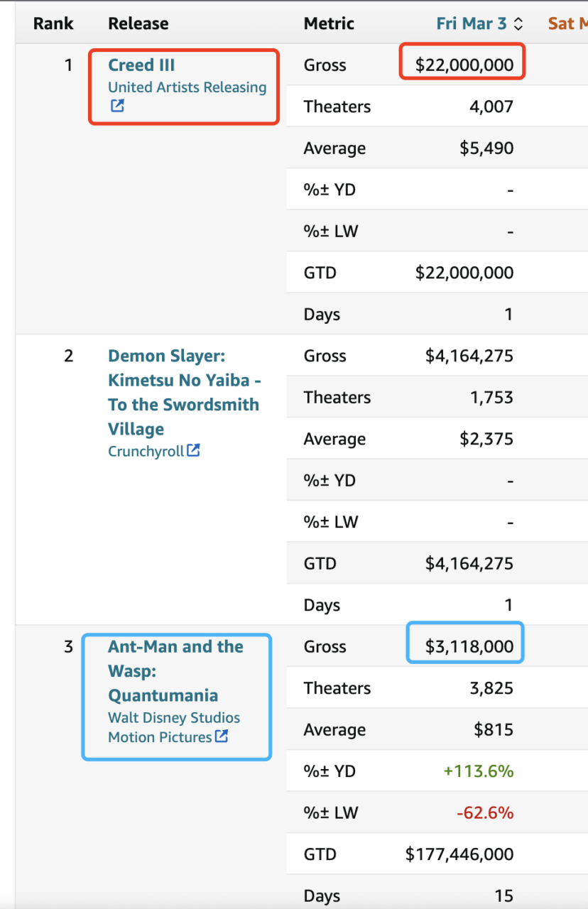The image size is (588, 909).
Task: Click the Metric column header
Action: click(x=330, y=23)
